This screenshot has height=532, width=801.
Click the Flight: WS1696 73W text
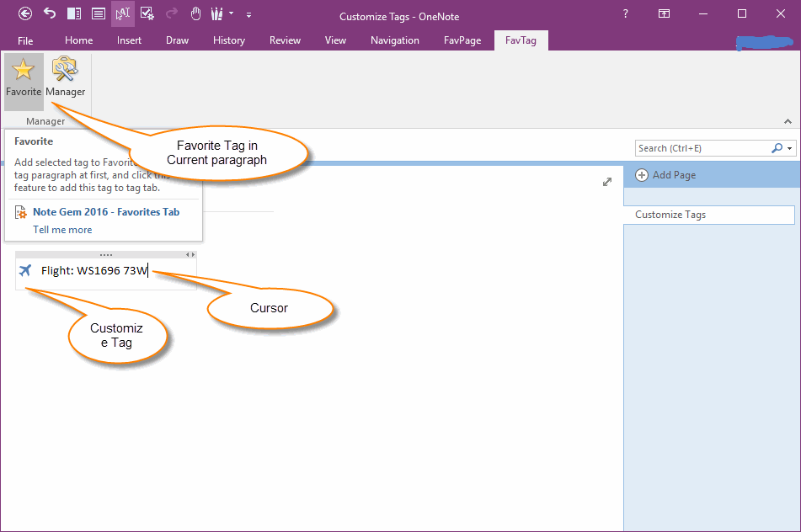[94, 270]
